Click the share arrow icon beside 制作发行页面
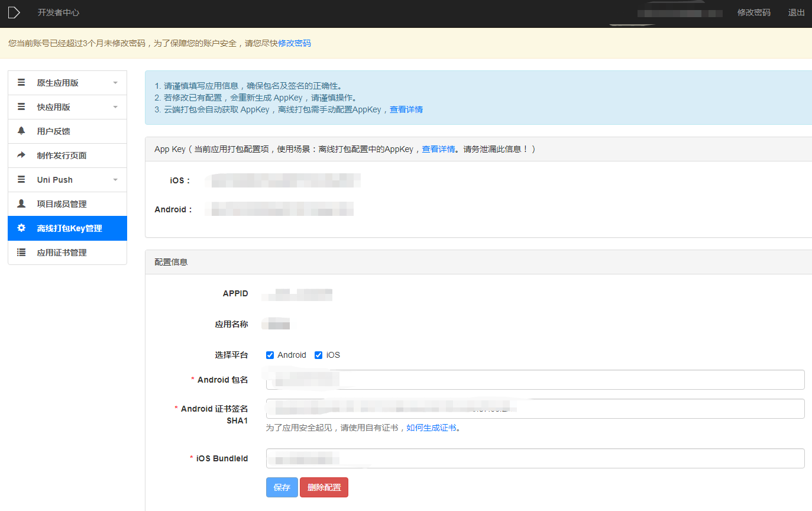812x511 pixels. click(21, 155)
